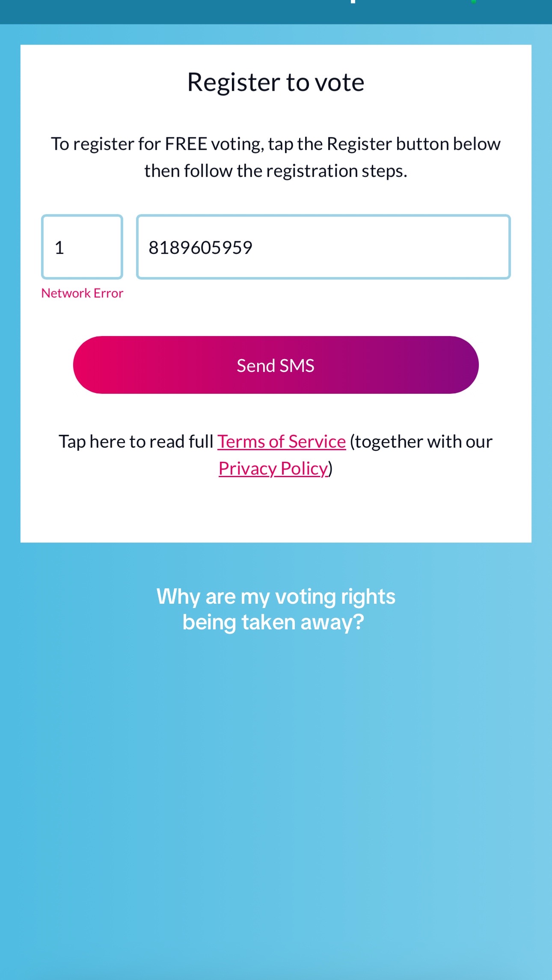The image size is (552, 980).
Task: Tap the green mark in the header bar
Action: 474,2
